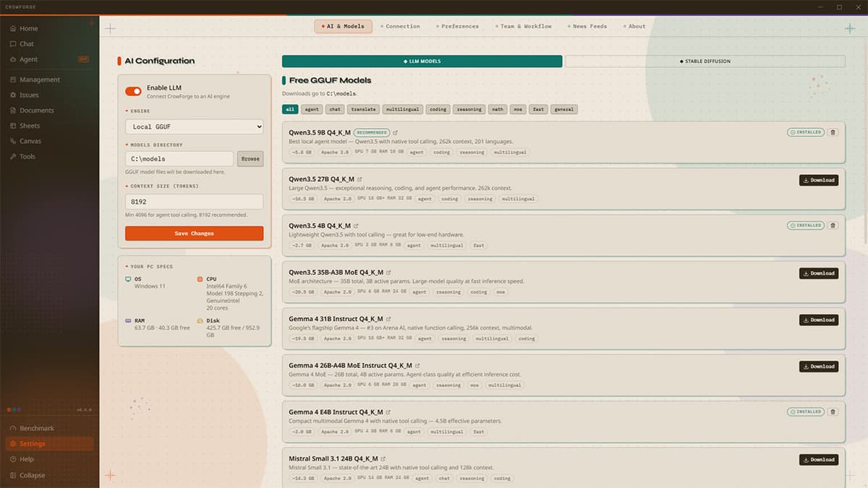Open external link for Mistral Small 3.1 24B
This screenshot has height=488, width=868.
tap(383, 458)
